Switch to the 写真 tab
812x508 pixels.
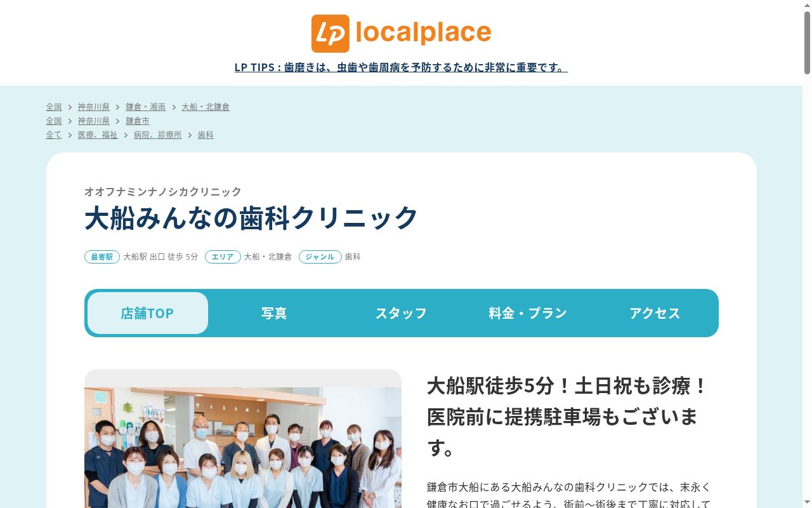pos(274,313)
